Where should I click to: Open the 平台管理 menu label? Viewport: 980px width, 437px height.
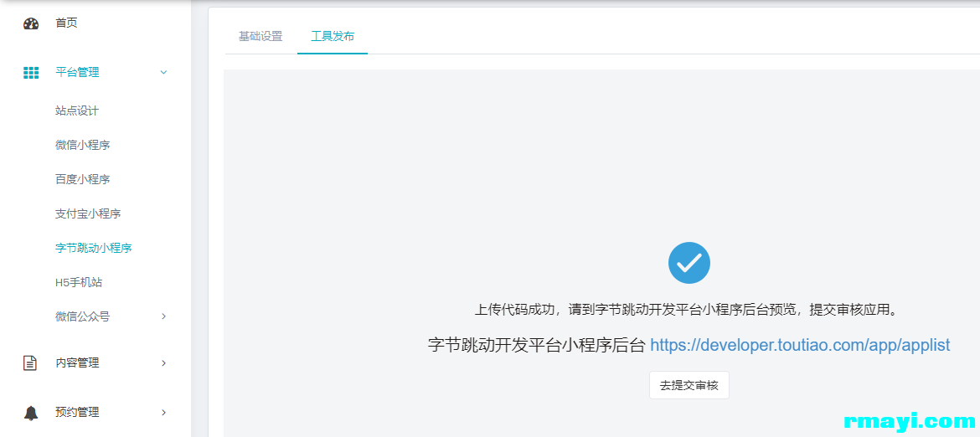(x=78, y=73)
